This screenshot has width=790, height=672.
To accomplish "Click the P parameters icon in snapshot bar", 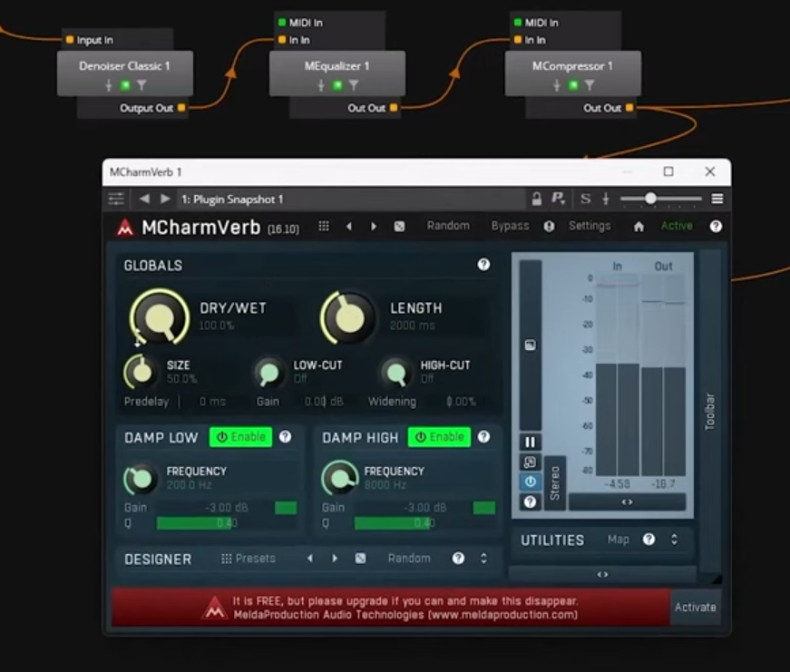I will pos(558,199).
